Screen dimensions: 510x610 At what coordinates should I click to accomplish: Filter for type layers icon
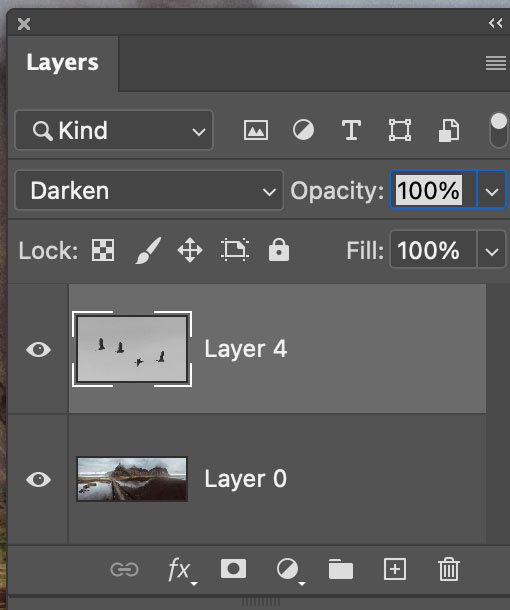coord(351,130)
